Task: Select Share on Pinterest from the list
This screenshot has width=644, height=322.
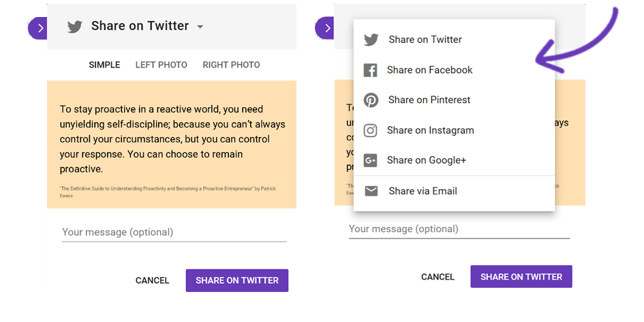Action: tap(455, 100)
